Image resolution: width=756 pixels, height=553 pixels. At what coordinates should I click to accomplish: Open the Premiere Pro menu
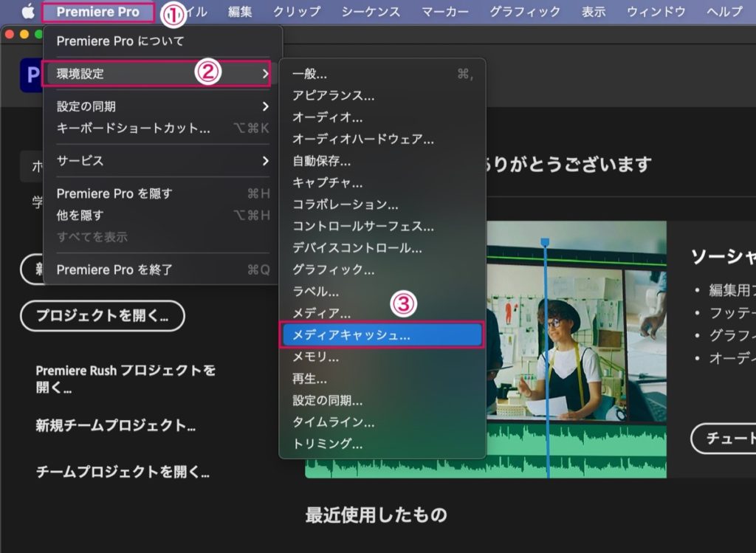pos(98,12)
